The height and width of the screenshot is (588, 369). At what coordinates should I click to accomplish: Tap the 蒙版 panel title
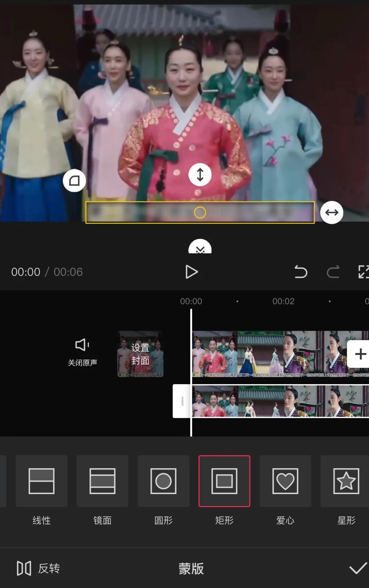pos(191,569)
